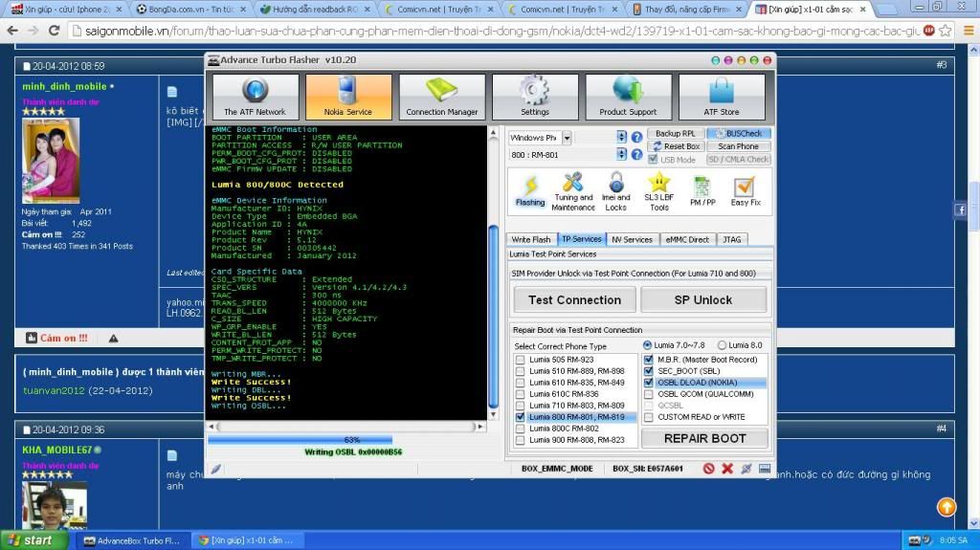Click the Windows start button
980x550 pixels.
click(34, 540)
